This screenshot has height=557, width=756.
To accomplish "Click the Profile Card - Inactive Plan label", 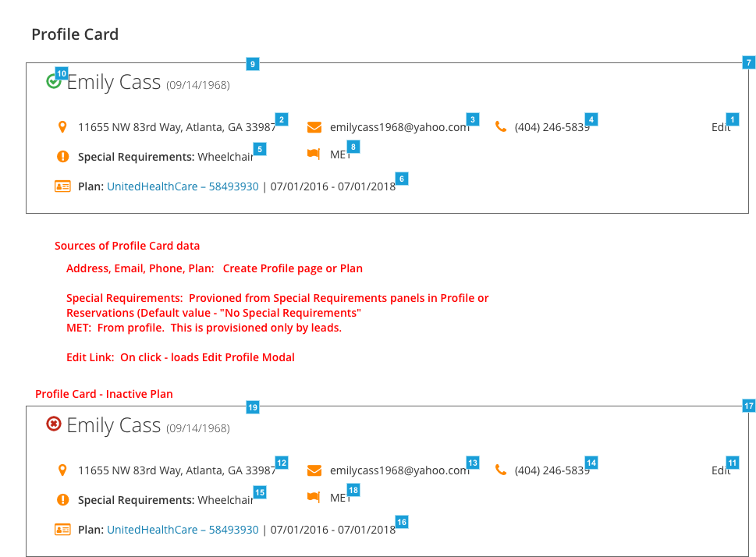I will tap(104, 394).
